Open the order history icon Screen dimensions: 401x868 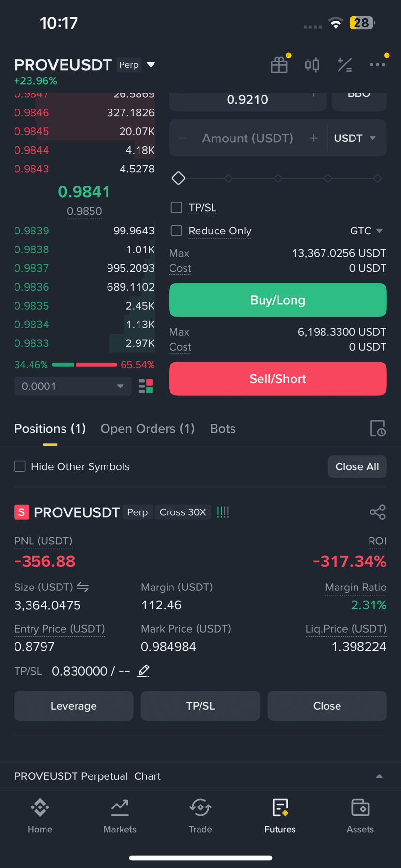point(378,429)
